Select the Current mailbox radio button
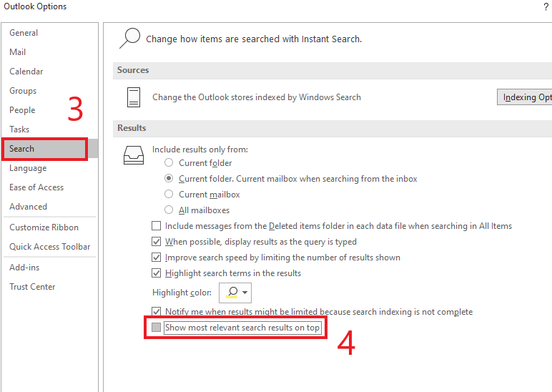 [169, 194]
